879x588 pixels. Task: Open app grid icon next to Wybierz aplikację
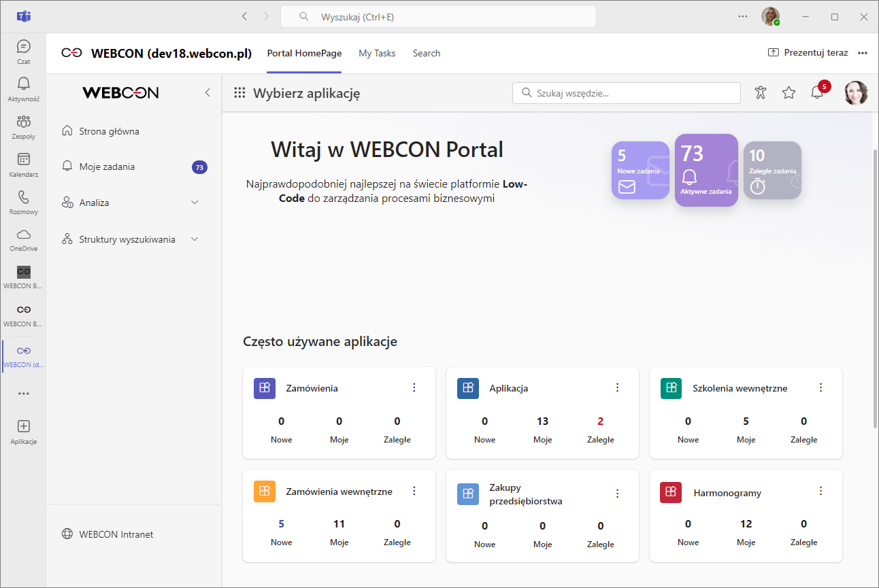click(x=239, y=93)
